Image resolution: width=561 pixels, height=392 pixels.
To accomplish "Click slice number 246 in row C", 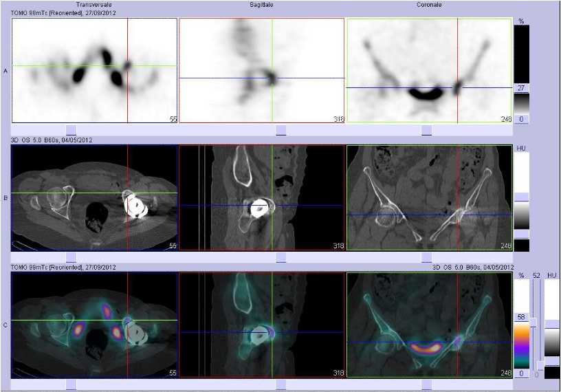I will point(506,373).
